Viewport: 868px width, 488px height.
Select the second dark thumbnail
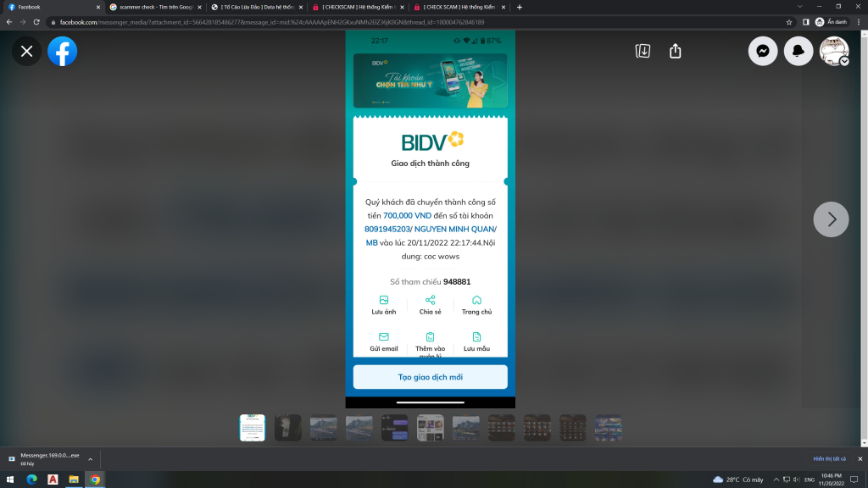[288, 428]
